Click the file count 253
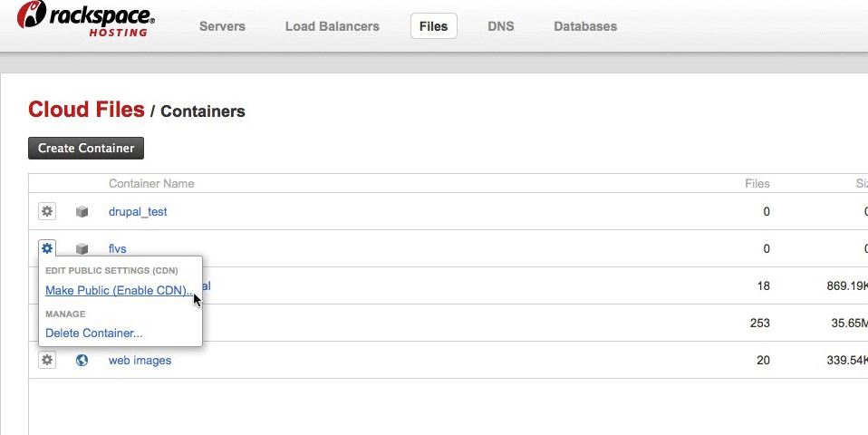 [x=759, y=324]
